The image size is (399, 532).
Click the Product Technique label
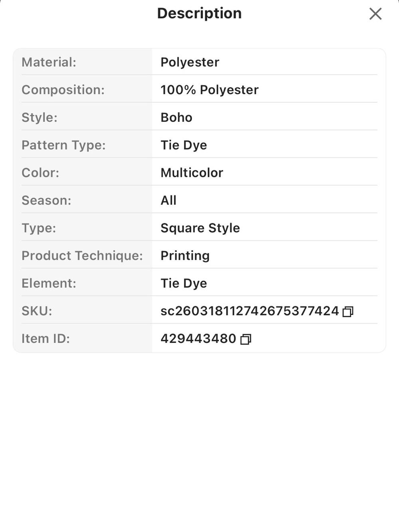point(82,256)
